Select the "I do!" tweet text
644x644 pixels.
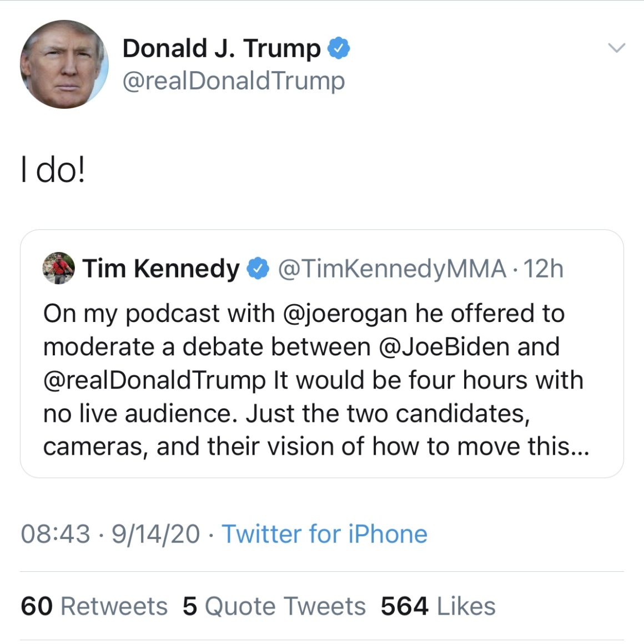coord(53,171)
